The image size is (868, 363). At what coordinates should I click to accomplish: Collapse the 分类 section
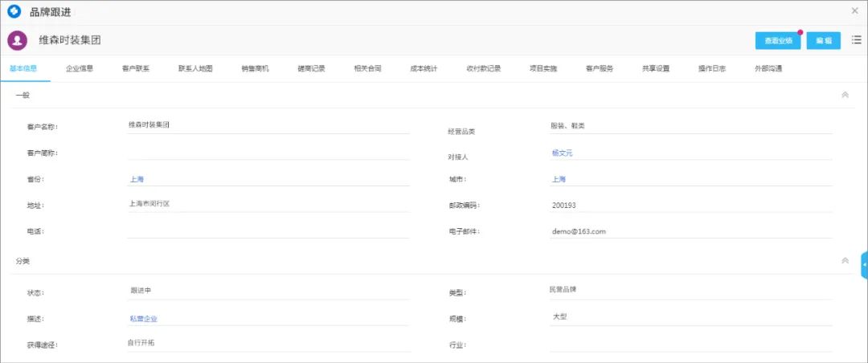click(x=845, y=261)
